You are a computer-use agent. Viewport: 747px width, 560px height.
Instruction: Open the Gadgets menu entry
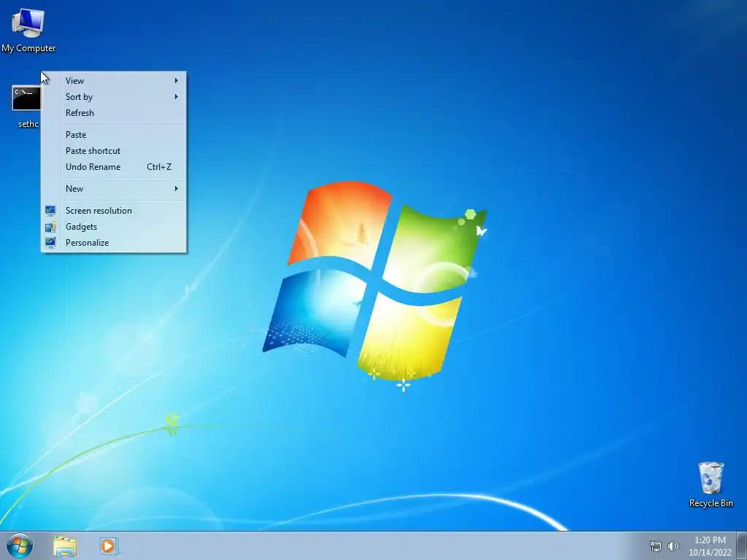114,227
